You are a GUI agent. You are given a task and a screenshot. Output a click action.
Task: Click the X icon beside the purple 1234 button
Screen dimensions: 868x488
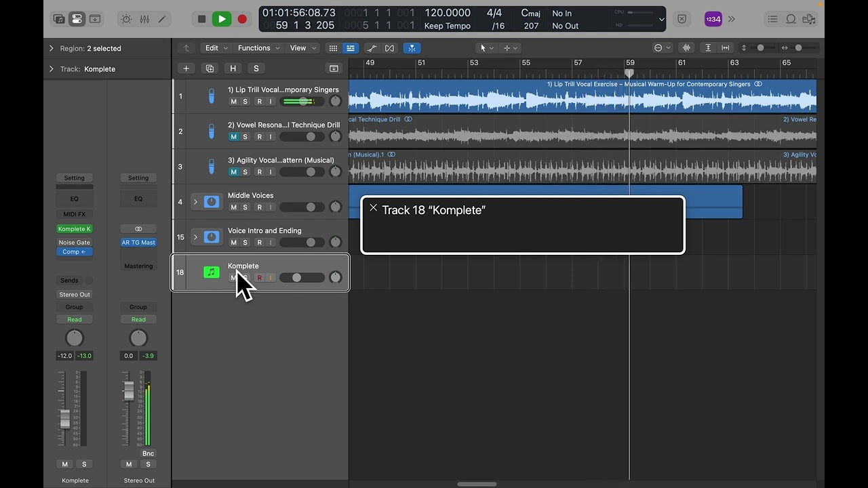pos(682,19)
